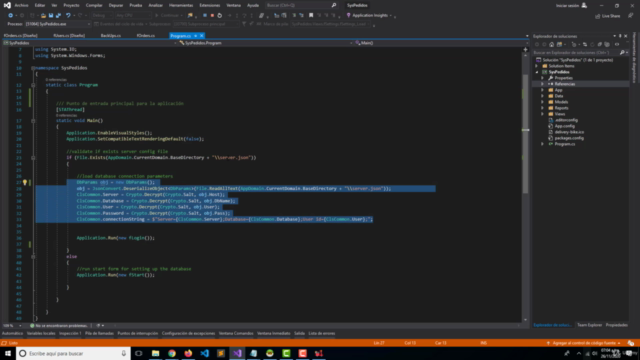Open the Depurar menu
This screenshot has height=360, width=640.
coord(116,5)
